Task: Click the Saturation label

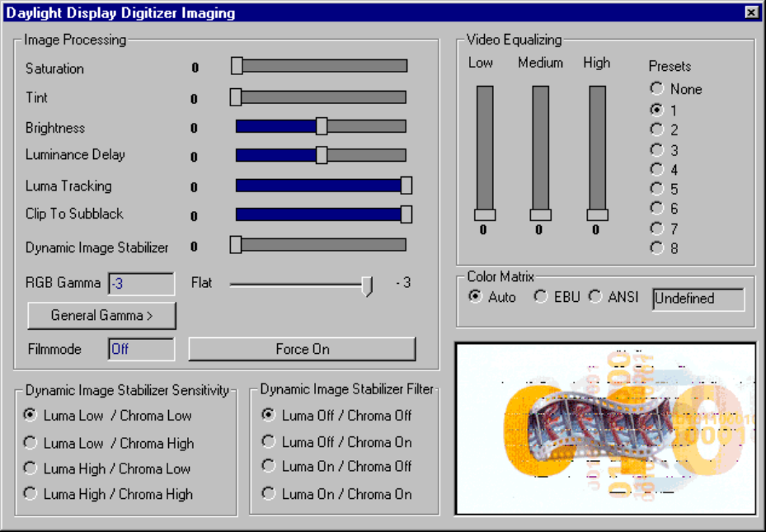Action: pos(54,68)
